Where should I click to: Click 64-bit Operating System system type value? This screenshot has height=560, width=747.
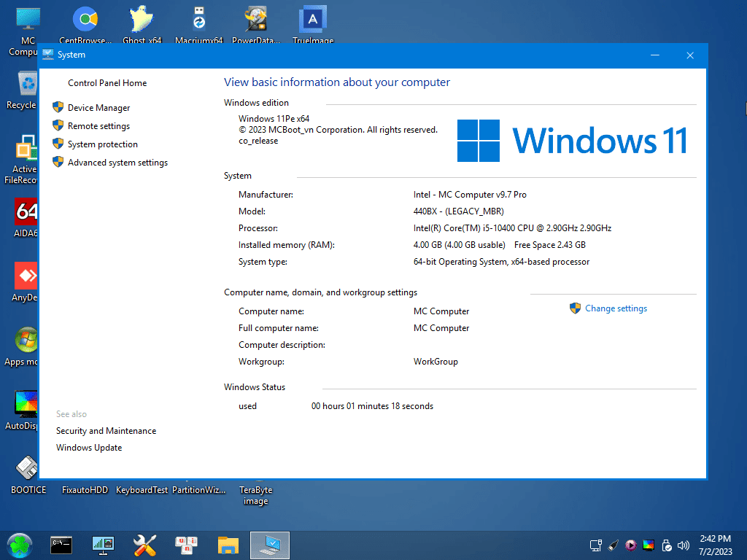coord(501,262)
